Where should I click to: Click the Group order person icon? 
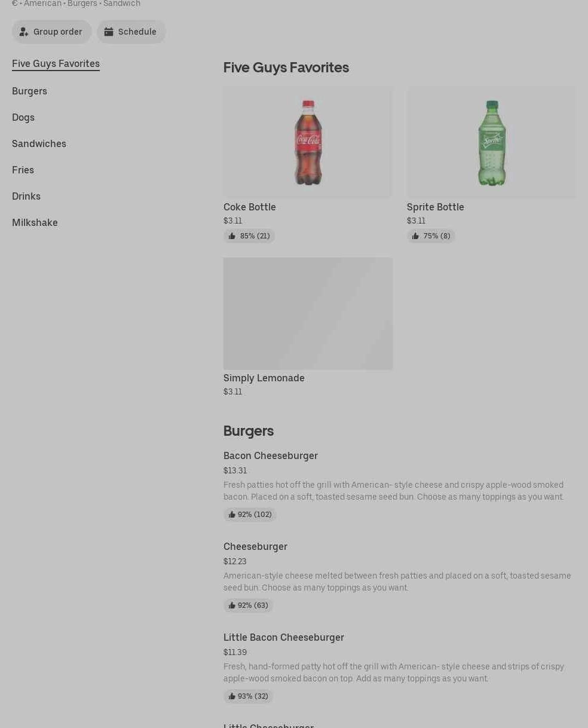[24, 32]
